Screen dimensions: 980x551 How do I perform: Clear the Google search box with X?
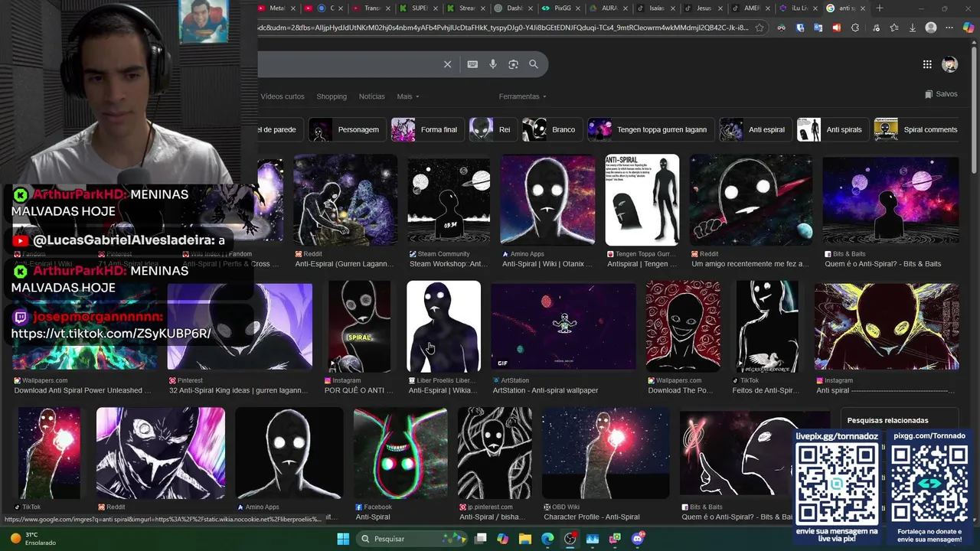coord(448,64)
